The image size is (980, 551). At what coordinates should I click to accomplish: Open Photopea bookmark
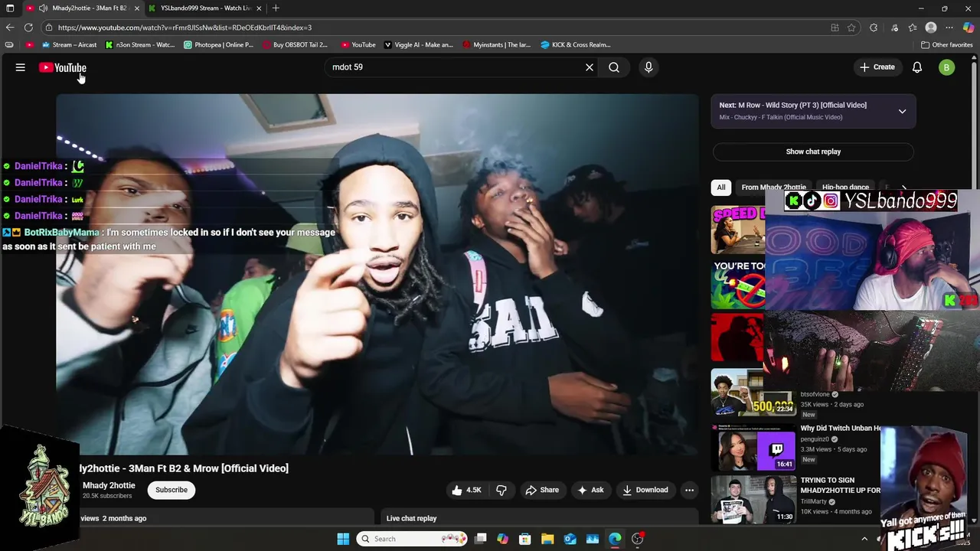point(218,44)
